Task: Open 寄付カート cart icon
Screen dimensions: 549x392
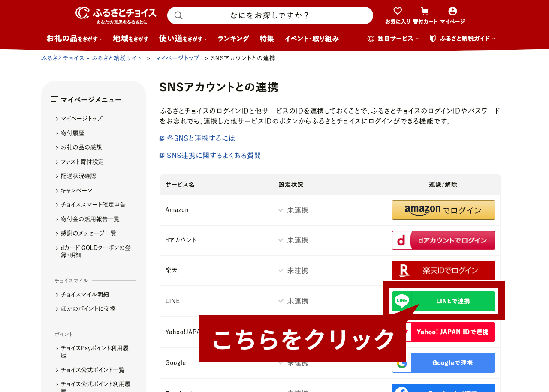Action: [425, 15]
